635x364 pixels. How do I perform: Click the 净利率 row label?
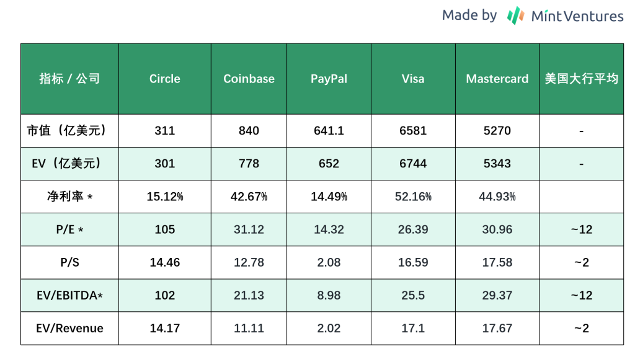click(69, 197)
